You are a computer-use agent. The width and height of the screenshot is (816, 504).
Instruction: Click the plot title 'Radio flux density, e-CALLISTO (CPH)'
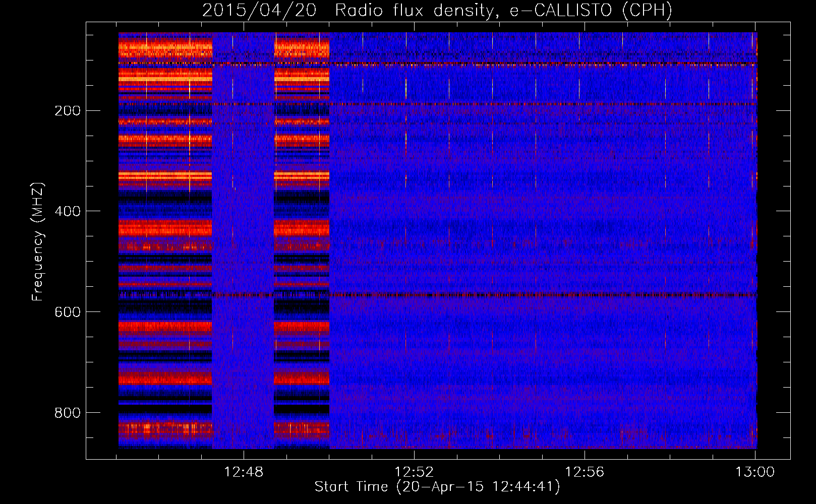point(503,11)
